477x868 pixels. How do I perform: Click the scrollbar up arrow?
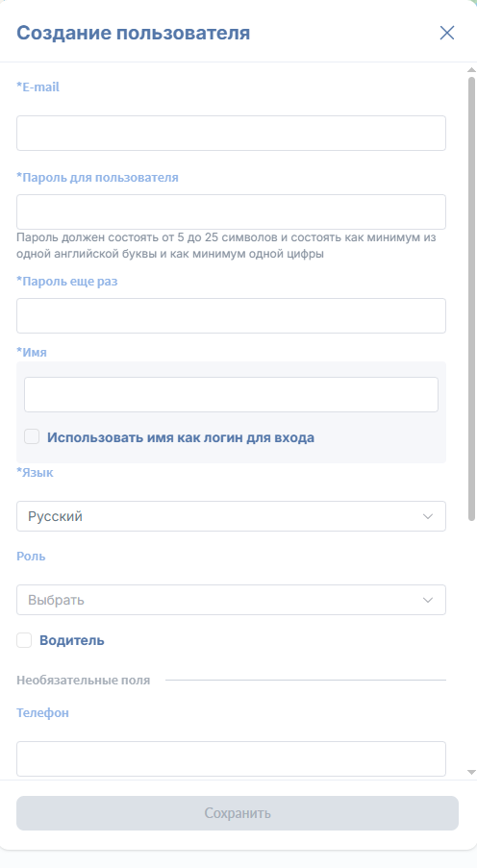point(471,70)
